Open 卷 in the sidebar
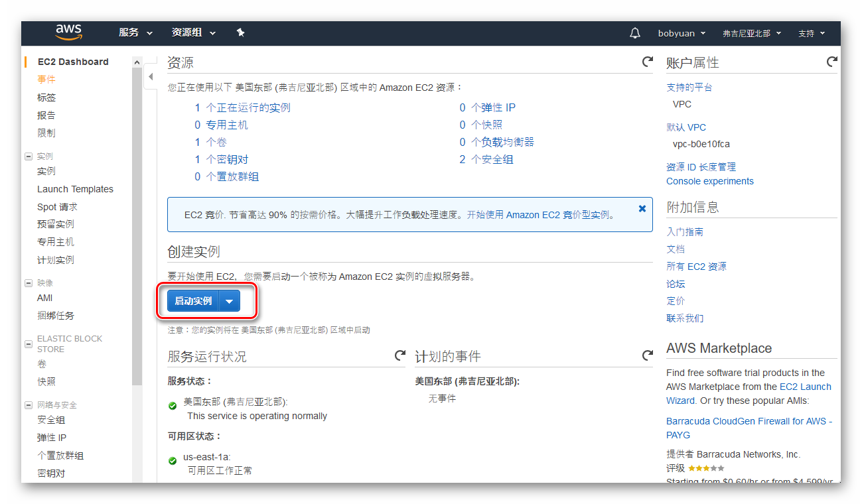 coord(42,364)
